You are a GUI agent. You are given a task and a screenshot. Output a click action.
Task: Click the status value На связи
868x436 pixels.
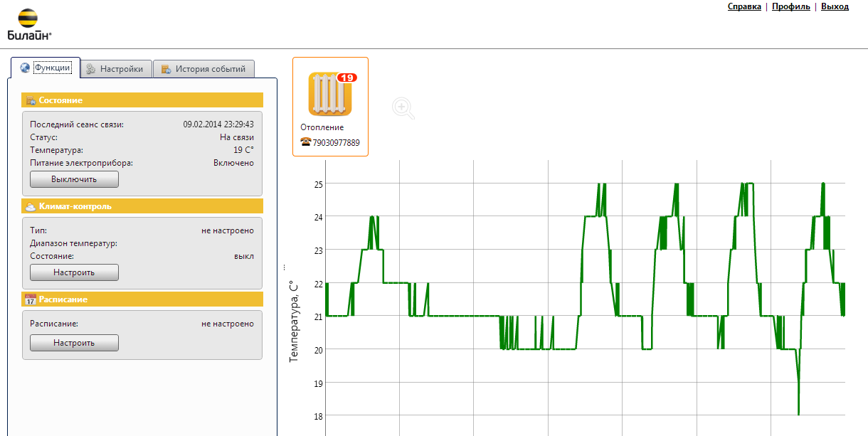click(237, 137)
